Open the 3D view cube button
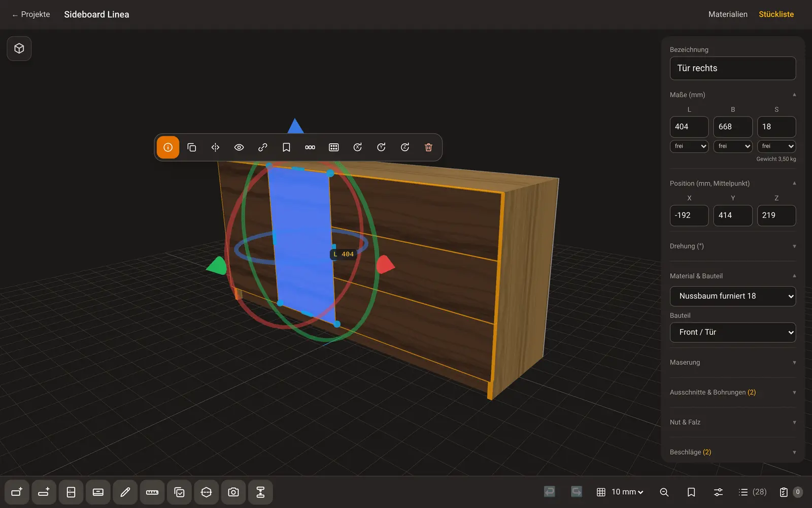812x508 pixels. [19, 48]
